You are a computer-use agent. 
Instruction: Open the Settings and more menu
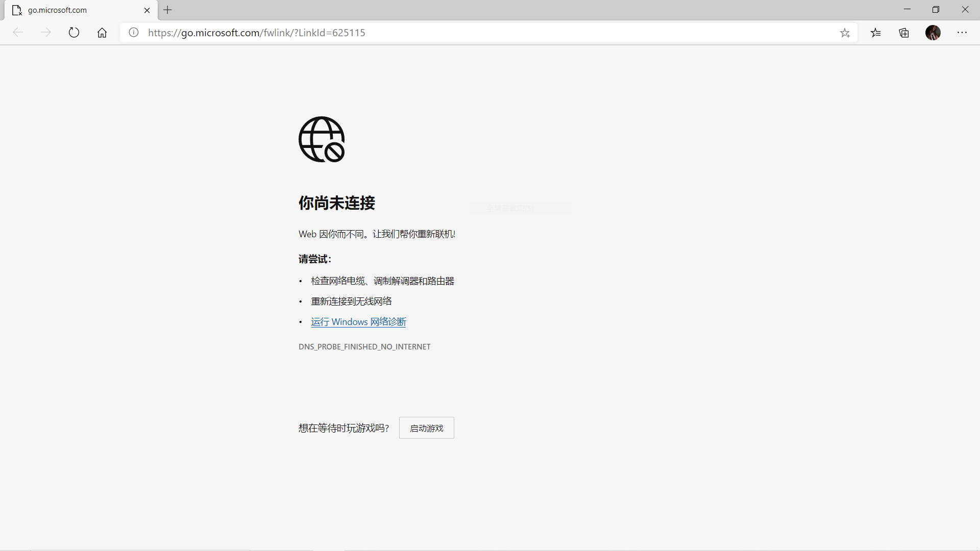point(963,32)
